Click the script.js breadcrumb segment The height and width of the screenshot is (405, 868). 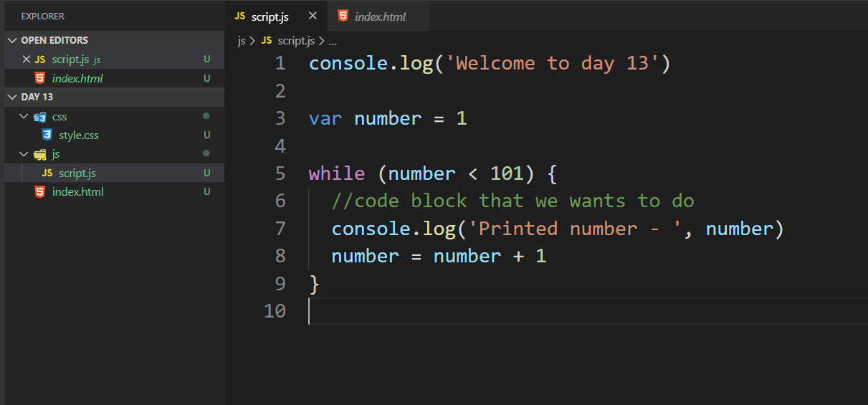[296, 41]
